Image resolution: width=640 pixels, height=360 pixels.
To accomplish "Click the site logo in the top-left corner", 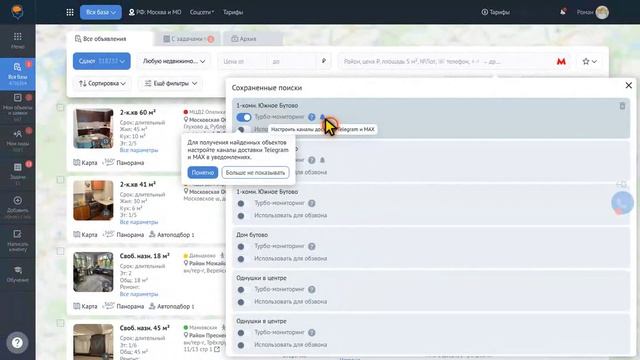I will click(x=17, y=11).
